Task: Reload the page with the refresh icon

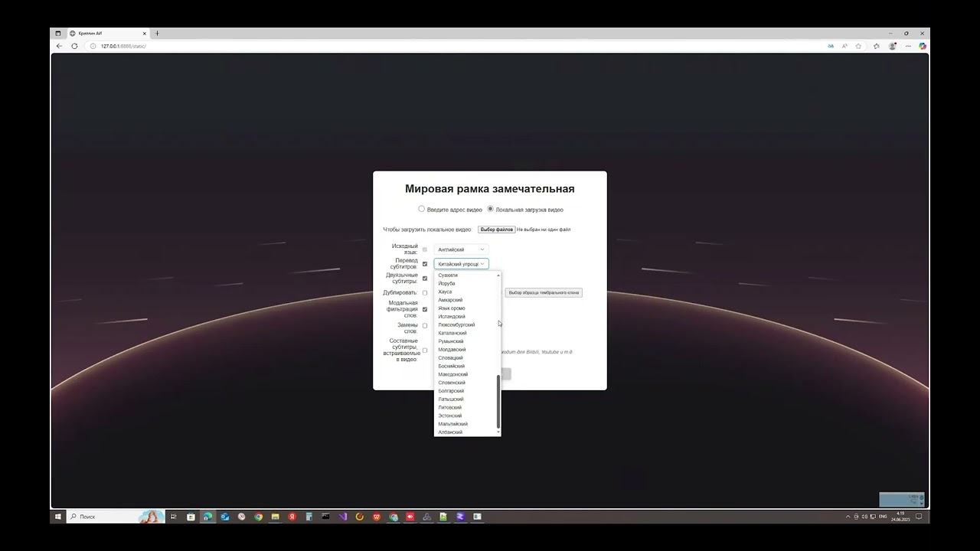Action: coord(74,46)
